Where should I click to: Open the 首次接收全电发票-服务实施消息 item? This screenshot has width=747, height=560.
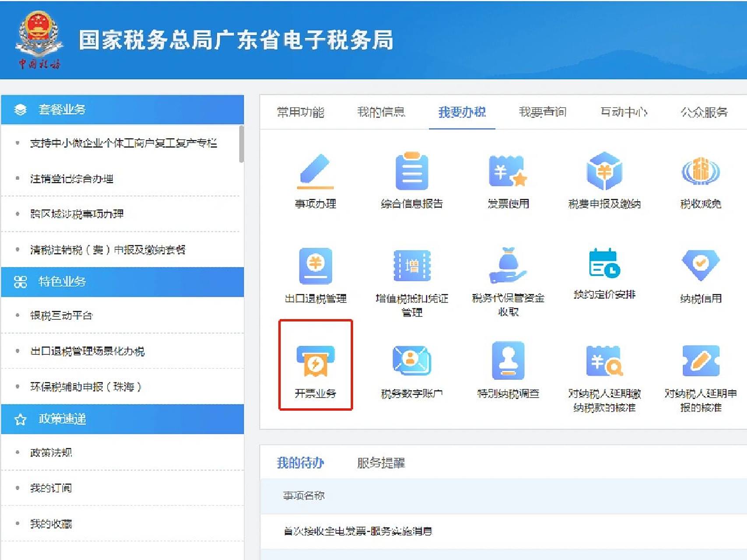coord(358,532)
